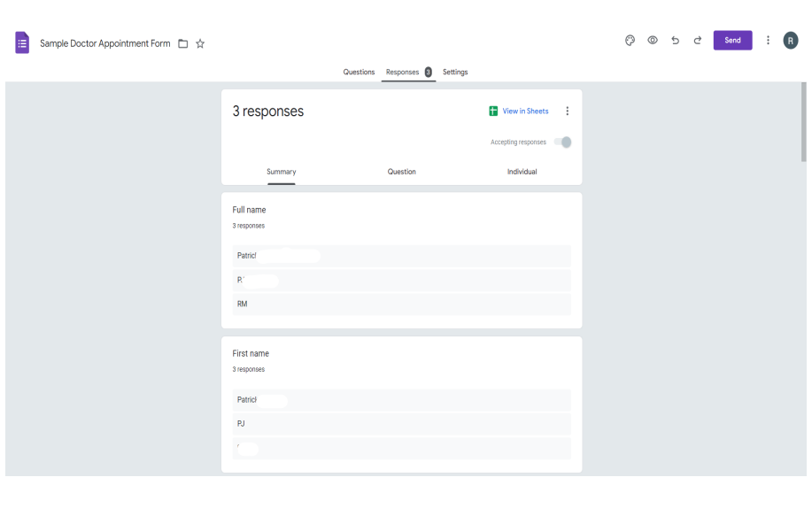This screenshot has width=812, height=516.
Task: Switch to the Responses tab
Action: (402, 72)
